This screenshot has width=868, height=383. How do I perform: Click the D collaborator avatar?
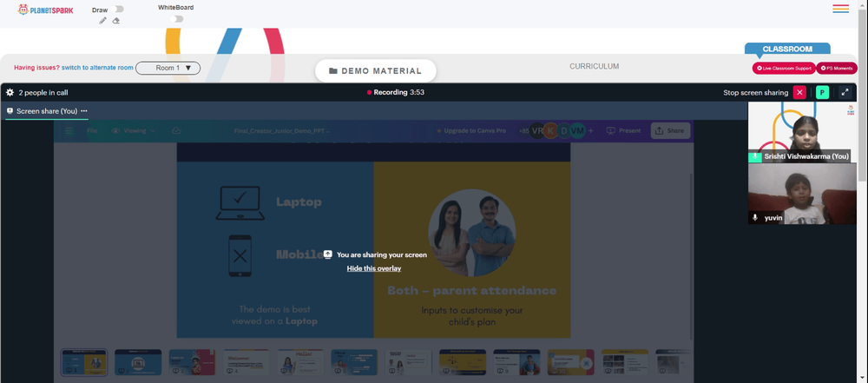564,131
